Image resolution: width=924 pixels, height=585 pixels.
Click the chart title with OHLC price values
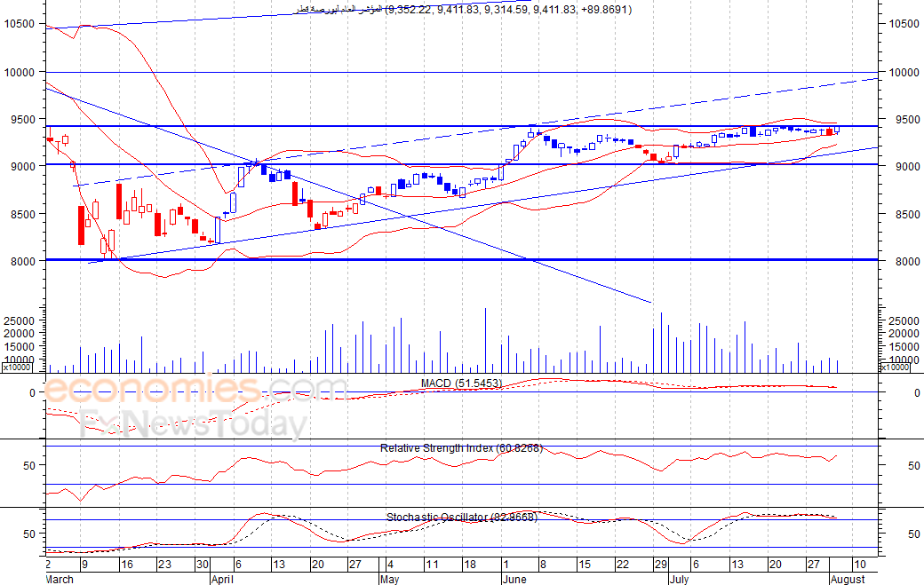point(463,10)
